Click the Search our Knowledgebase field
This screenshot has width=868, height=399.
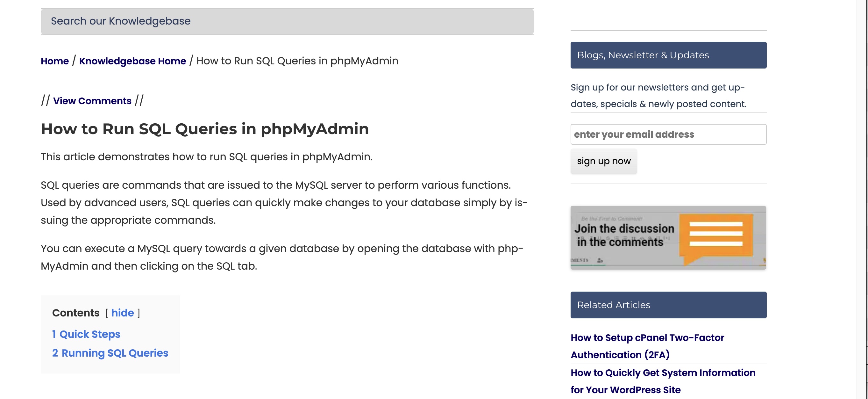tap(287, 21)
